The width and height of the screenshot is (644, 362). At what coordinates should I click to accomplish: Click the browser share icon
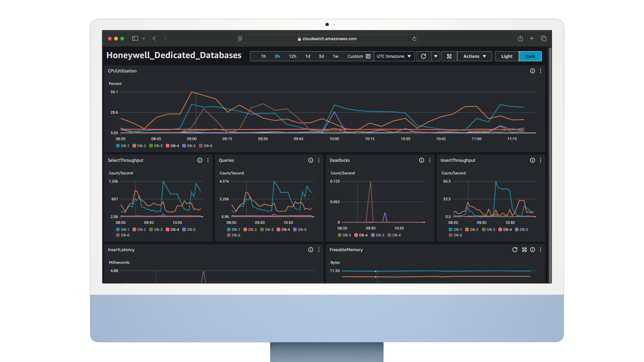pos(520,39)
